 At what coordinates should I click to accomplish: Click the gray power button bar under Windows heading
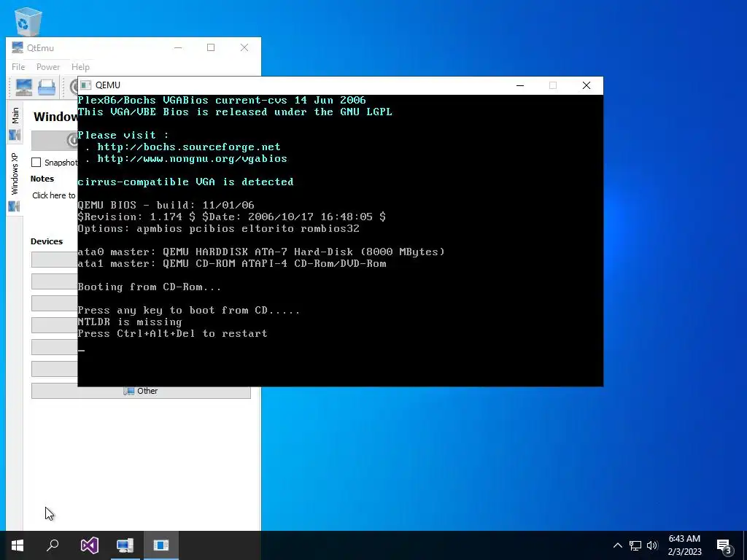tap(54, 141)
